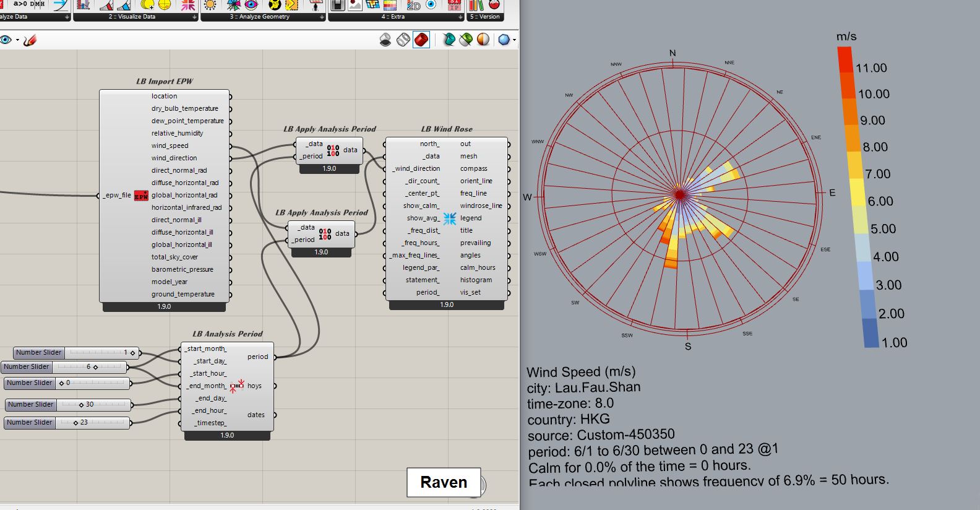980x510 pixels.
Task: Open the 4 :: Extra panel tab
Action: click(395, 17)
